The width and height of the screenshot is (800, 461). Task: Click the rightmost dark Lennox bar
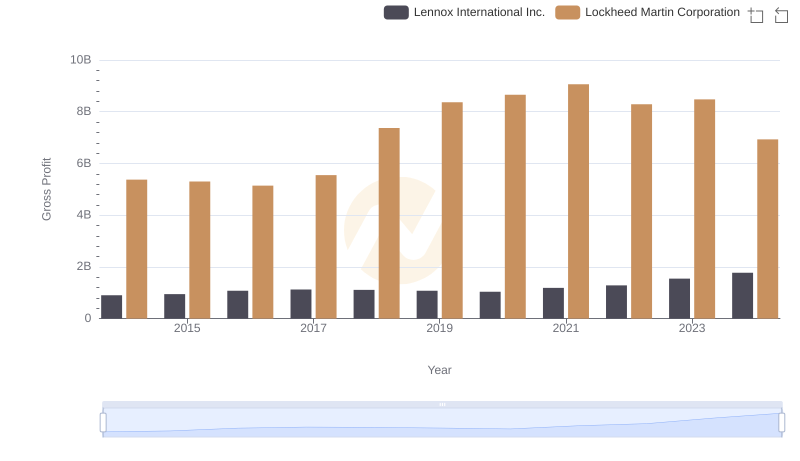pyautogui.click(x=742, y=296)
